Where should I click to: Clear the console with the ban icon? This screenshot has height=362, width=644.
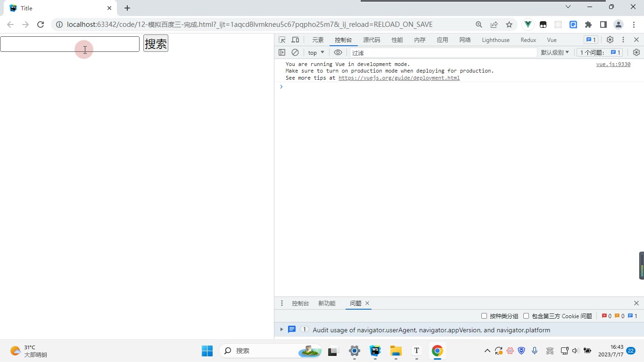pyautogui.click(x=295, y=52)
